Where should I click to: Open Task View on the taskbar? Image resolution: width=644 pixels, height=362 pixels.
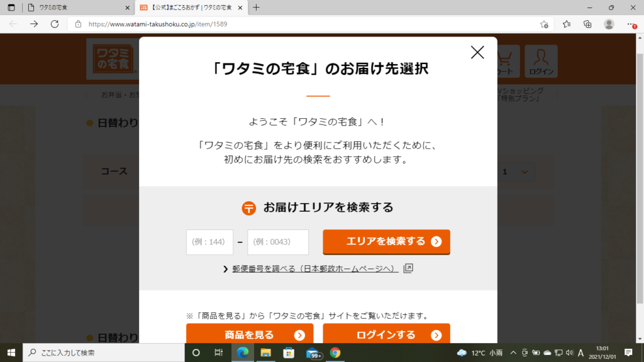218,353
